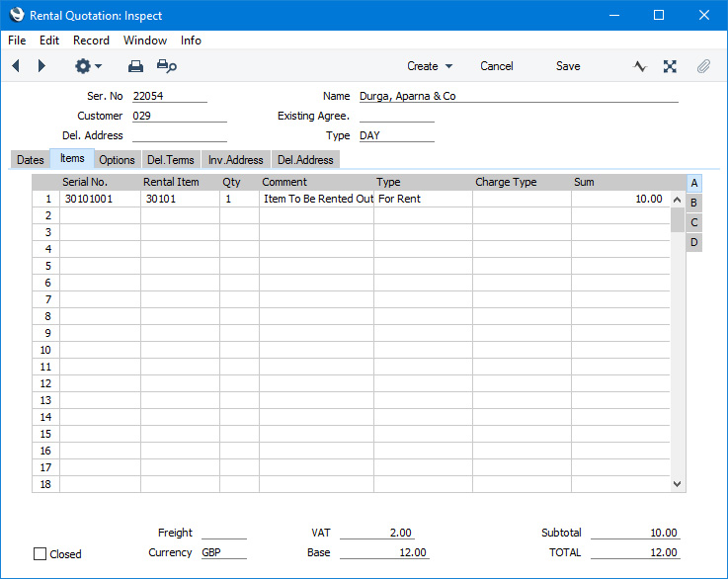Print the rental quotation
728x579 pixels.
click(x=135, y=66)
